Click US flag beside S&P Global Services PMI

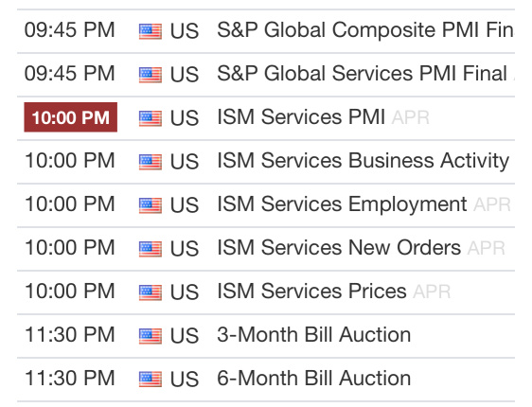[150, 75]
